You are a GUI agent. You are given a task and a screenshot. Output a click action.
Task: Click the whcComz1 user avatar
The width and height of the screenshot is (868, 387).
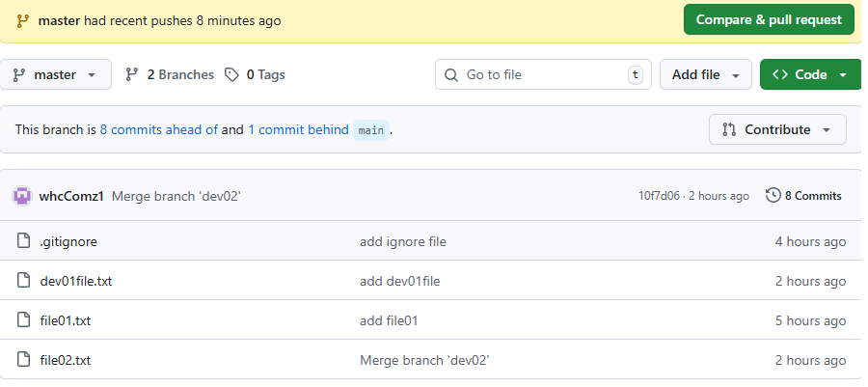21,196
